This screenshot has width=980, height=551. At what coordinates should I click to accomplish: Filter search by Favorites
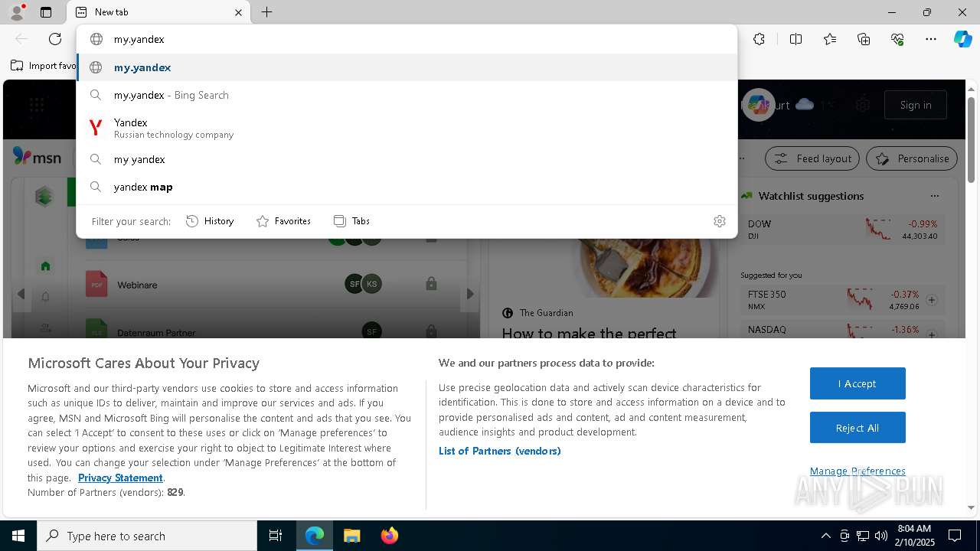tap(283, 221)
